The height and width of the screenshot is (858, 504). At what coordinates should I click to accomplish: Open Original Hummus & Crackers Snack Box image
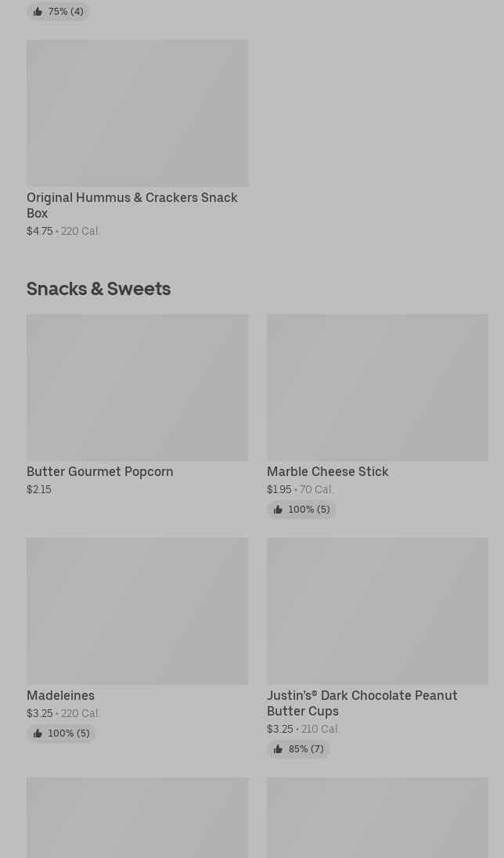137,113
